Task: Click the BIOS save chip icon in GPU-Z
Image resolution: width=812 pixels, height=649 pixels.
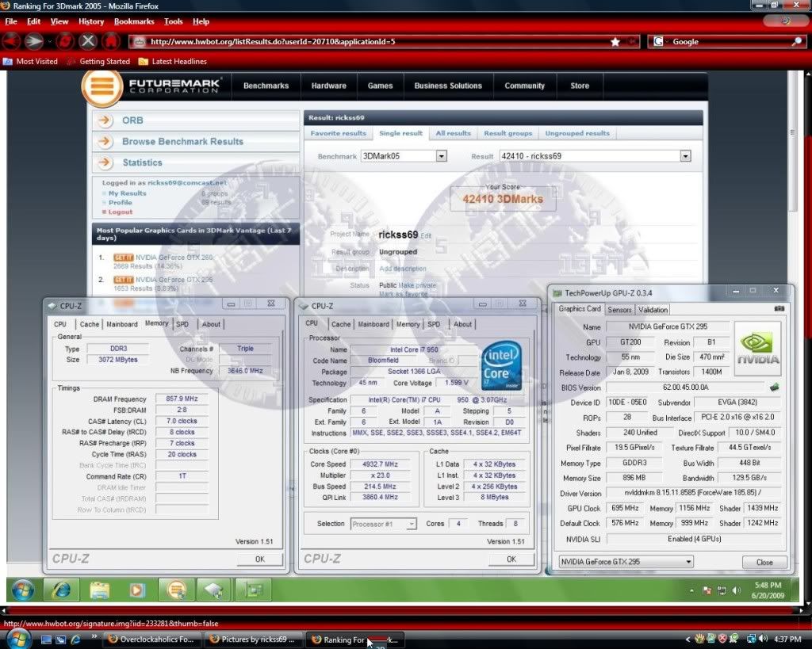Action: 774,387
